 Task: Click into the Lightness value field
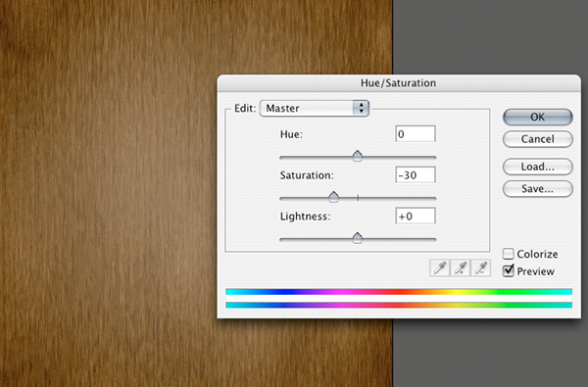(416, 216)
